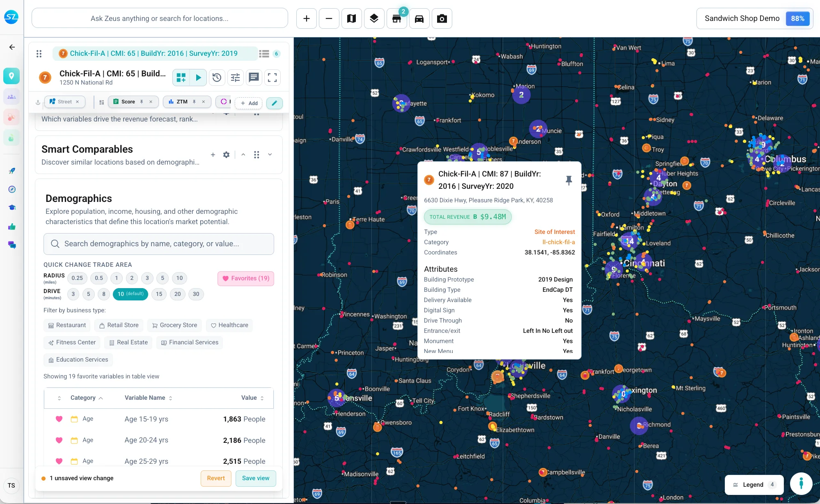Viewport: 820px width, 504px height.
Task: Filter by Grocery Store business type
Action: point(174,325)
